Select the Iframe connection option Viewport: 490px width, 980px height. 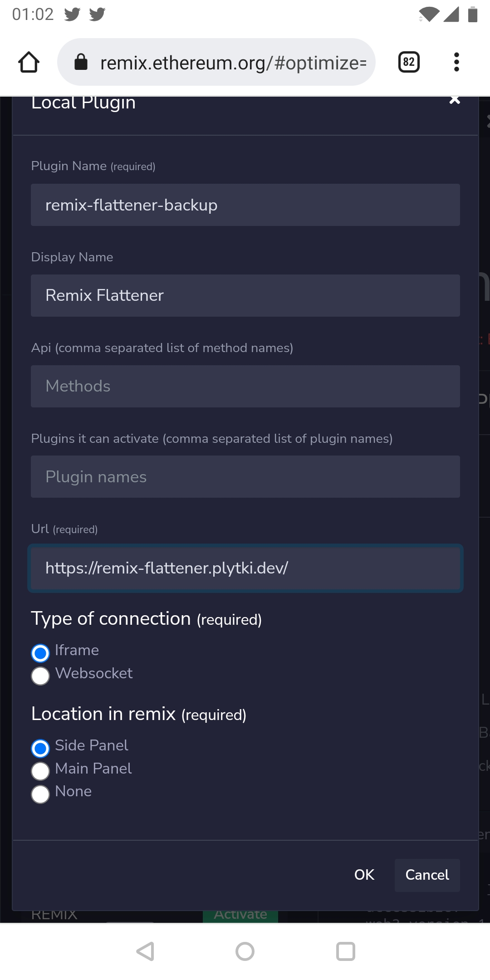(x=40, y=653)
